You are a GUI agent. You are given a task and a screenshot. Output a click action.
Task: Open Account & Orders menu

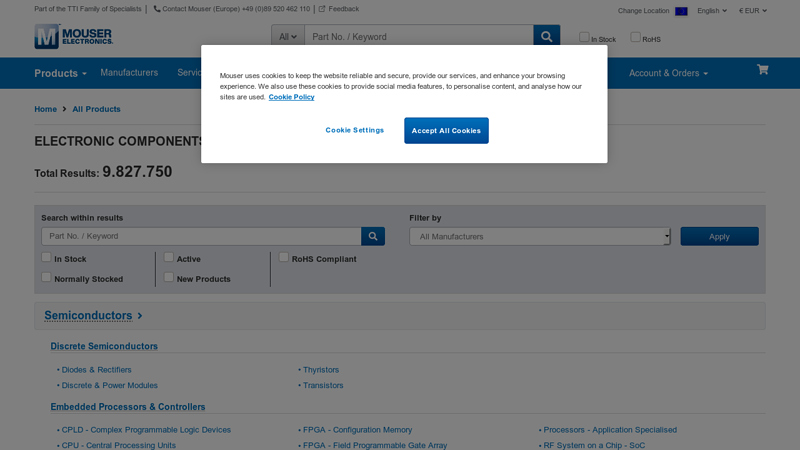point(668,73)
